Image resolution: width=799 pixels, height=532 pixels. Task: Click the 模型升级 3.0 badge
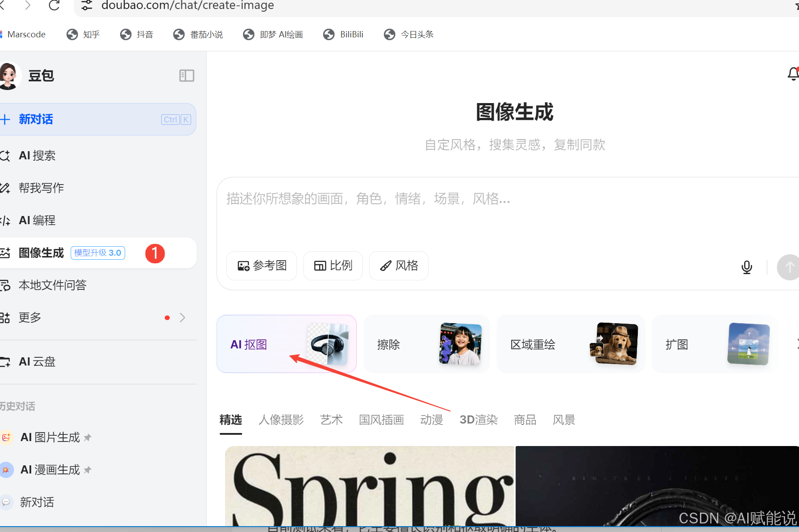tap(98, 253)
